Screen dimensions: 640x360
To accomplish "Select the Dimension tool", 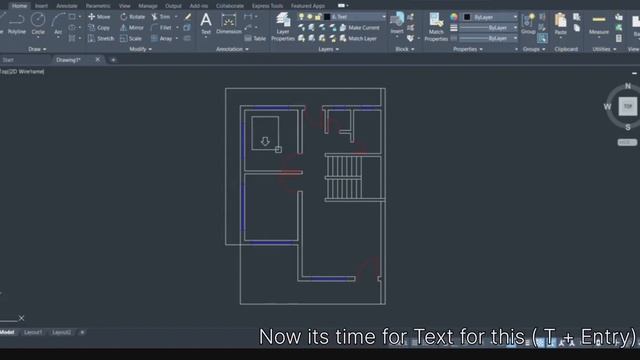I will 229,23.
